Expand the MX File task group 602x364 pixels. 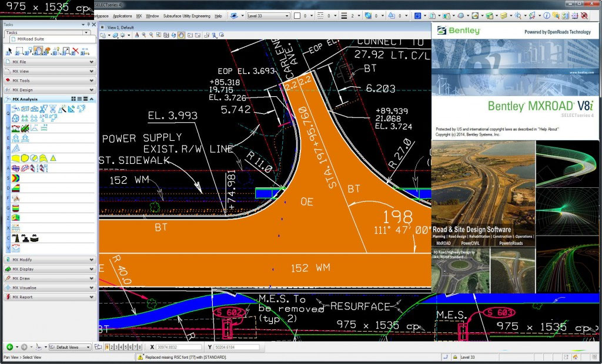coord(50,62)
